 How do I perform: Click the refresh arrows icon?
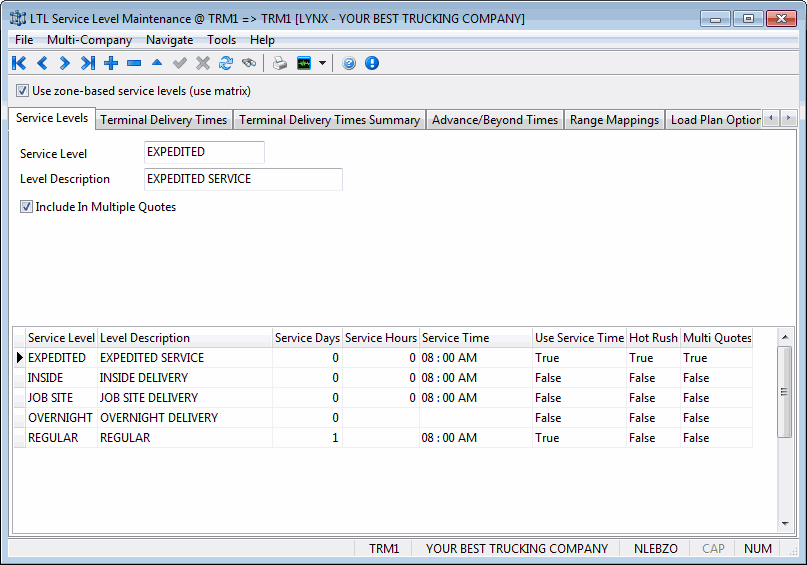226,63
